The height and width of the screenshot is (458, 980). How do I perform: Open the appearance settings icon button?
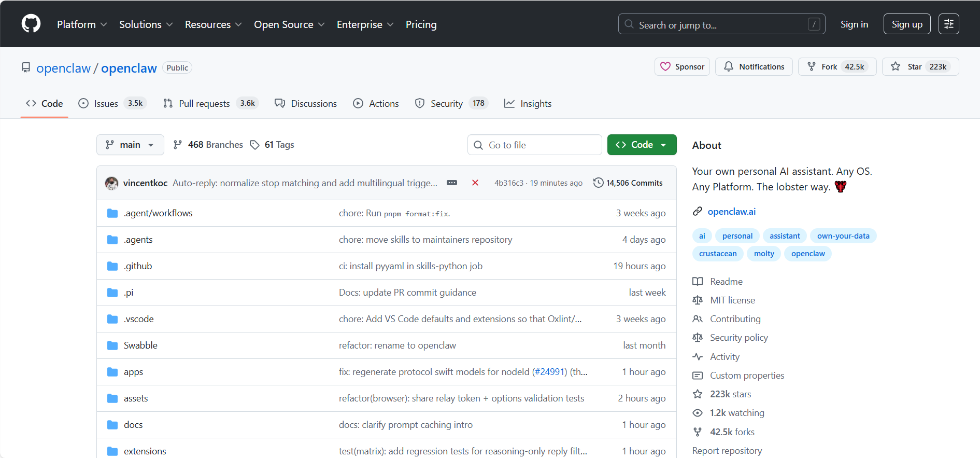click(948, 24)
